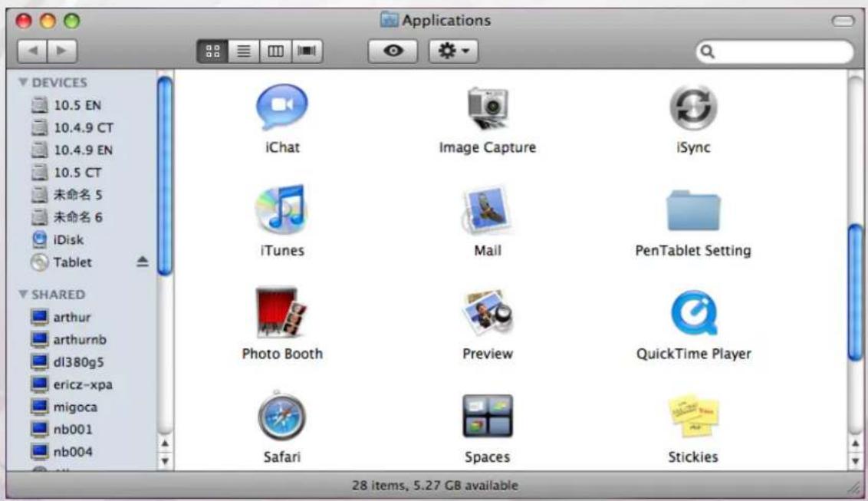Collapse the SHARED section triangle

23,294
